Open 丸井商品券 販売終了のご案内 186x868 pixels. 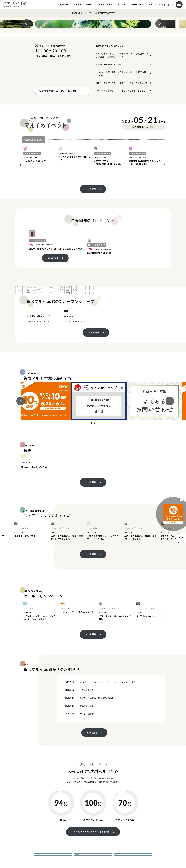click(123, 64)
